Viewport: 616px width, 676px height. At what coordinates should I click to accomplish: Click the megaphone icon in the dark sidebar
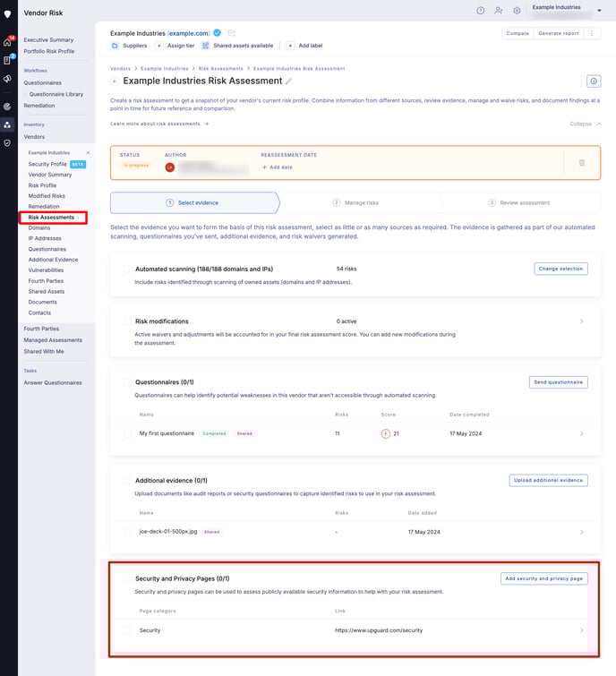point(7,79)
